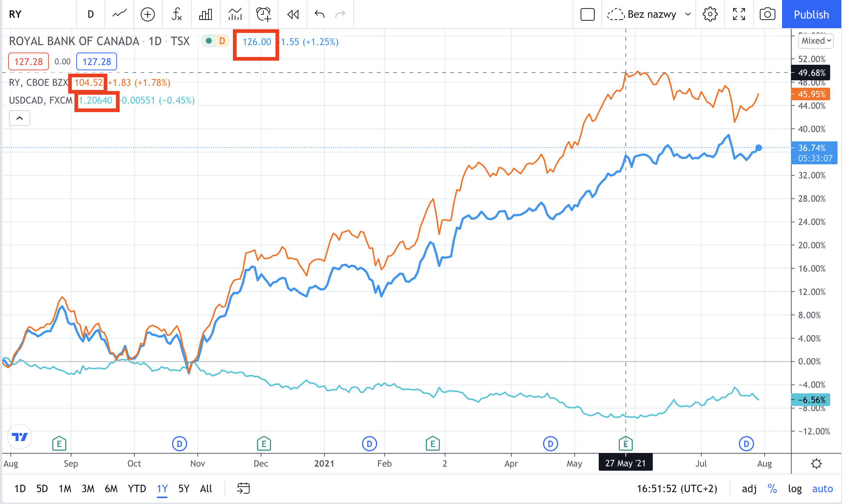Select the YTD range
This screenshot has height=504, width=842.
(x=137, y=488)
